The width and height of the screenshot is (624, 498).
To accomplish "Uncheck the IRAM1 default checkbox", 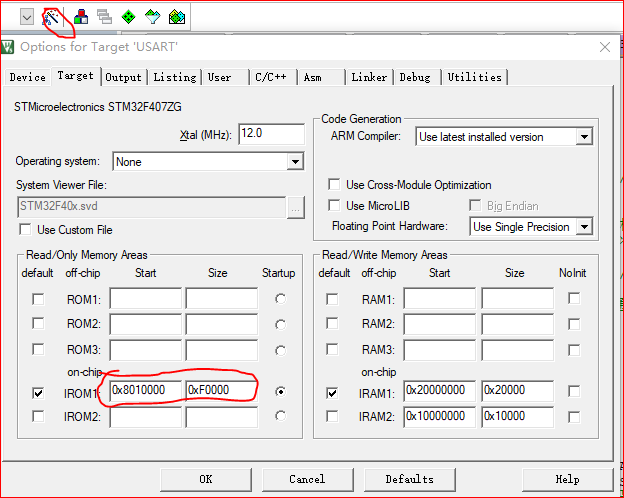I will 332,393.
